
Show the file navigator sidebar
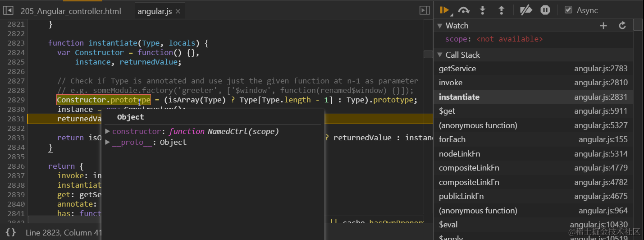pos(8,10)
